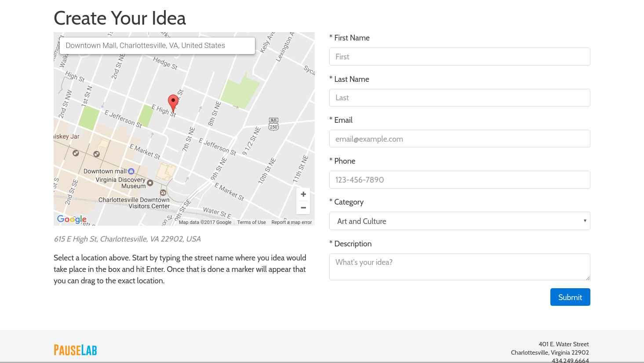
Task: Click the Virginia Discovery Museum map label
Action: 120,183
